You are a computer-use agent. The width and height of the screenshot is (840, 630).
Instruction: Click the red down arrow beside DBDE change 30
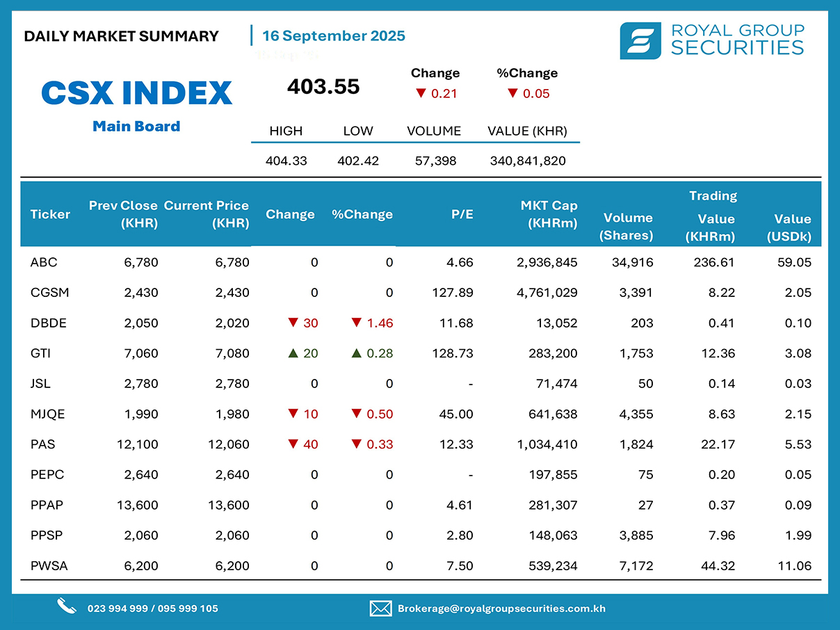(293, 323)
